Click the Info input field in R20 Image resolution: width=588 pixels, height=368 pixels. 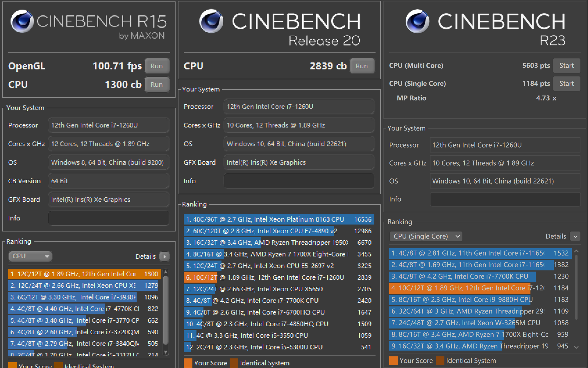pos(299,181)
